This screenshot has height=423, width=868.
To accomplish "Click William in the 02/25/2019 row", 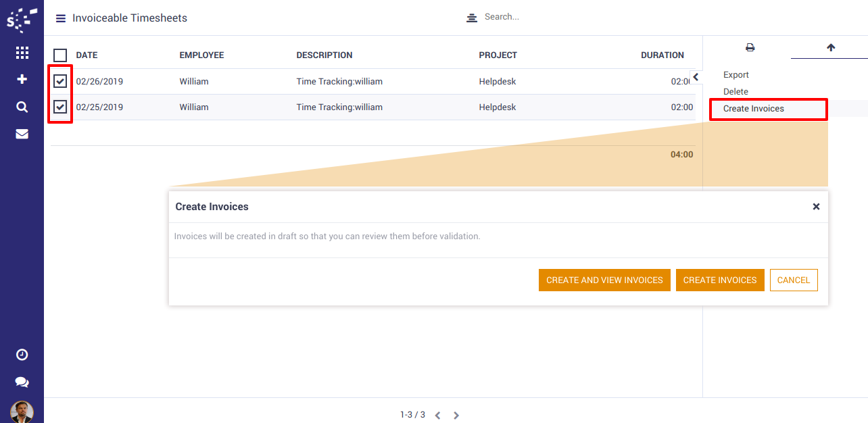I will 194,107.
